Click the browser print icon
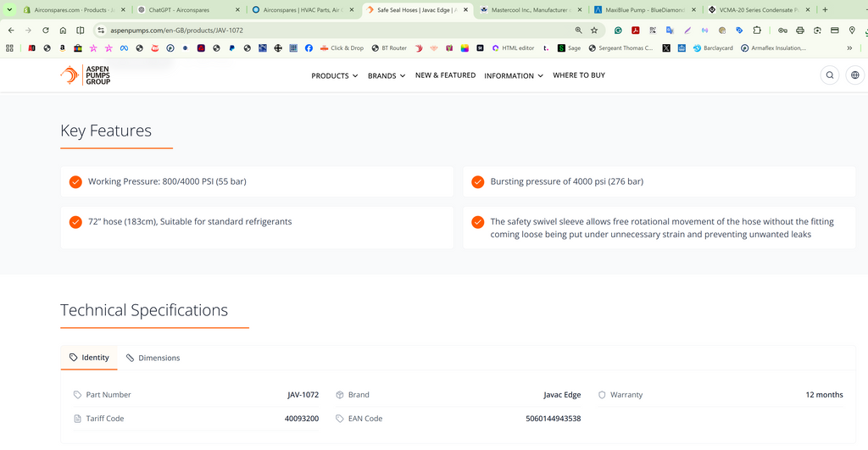Image resolution: width=868 pixels, height=450 pixels. pyautogui.click(x=800, y=31)
